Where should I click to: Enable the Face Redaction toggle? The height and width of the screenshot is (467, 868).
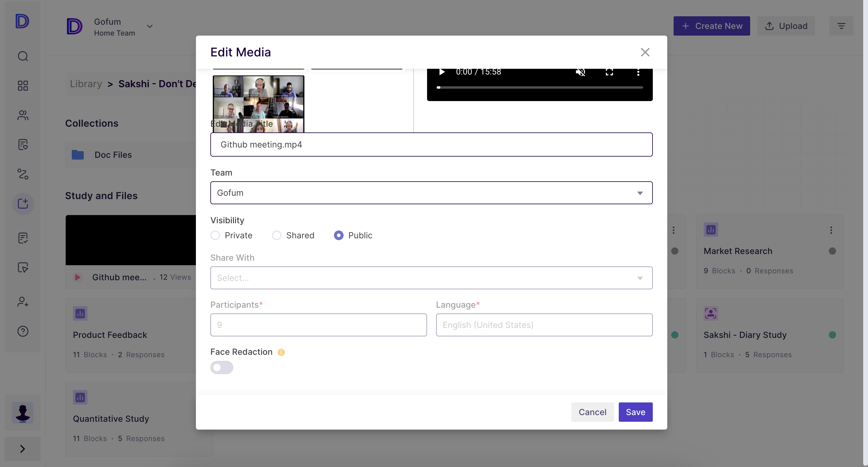(222, 367)
